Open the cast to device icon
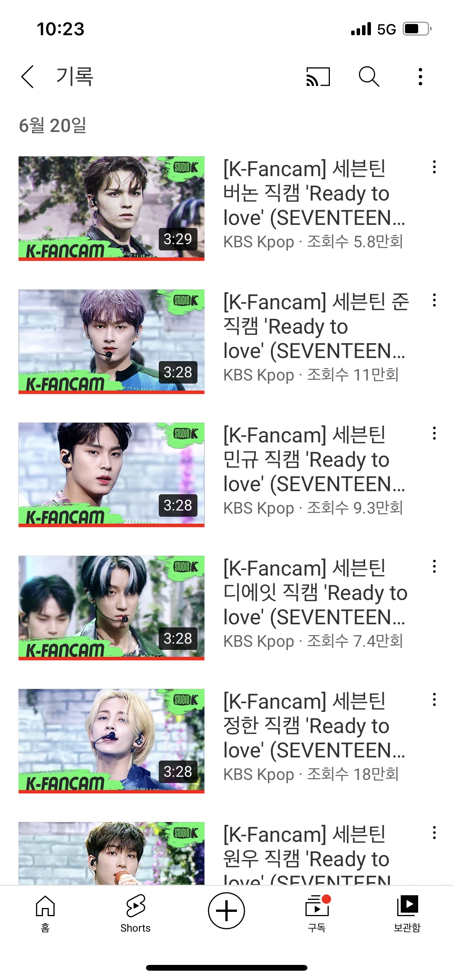 point(318,77)
